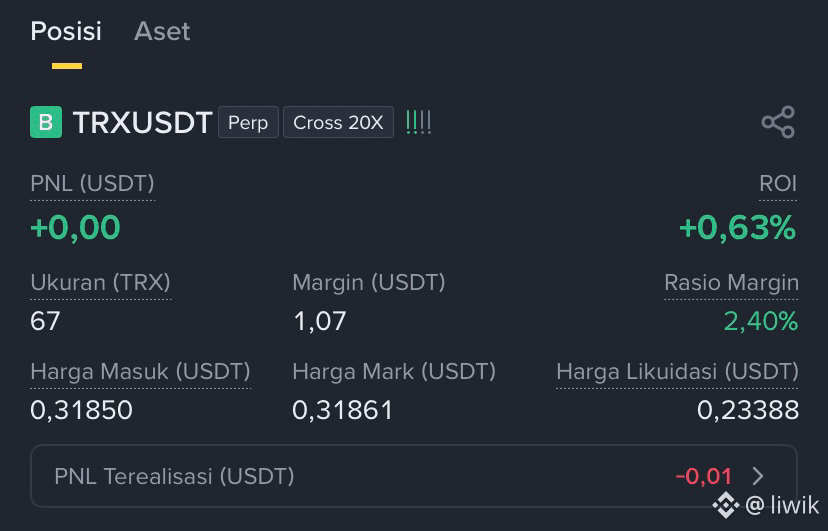Select the Posisi tab

coord(66,31)
